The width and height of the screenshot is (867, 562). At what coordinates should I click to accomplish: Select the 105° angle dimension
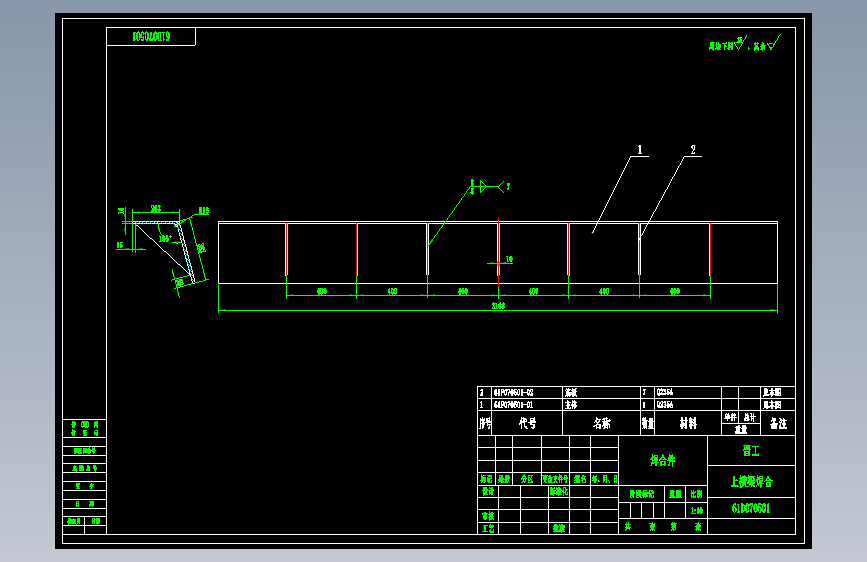pos(165,238)
